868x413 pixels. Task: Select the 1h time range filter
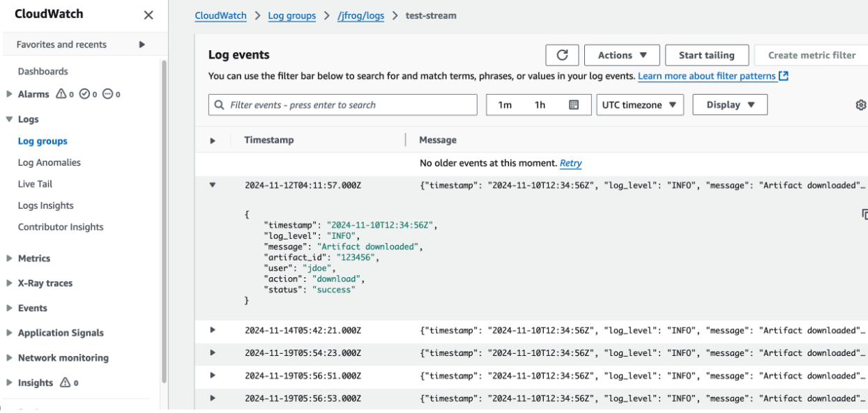point(538,104)
